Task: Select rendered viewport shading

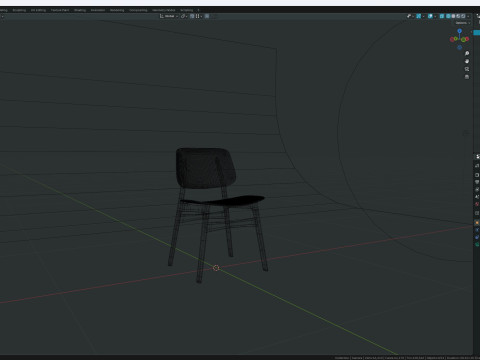Action: click(463, 16)
